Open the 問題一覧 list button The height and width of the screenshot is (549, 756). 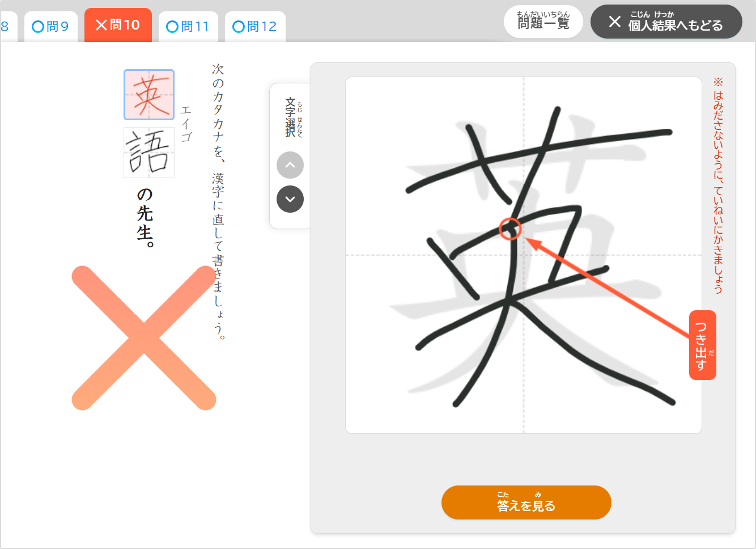pyautogui.click(x=543, y=22)
